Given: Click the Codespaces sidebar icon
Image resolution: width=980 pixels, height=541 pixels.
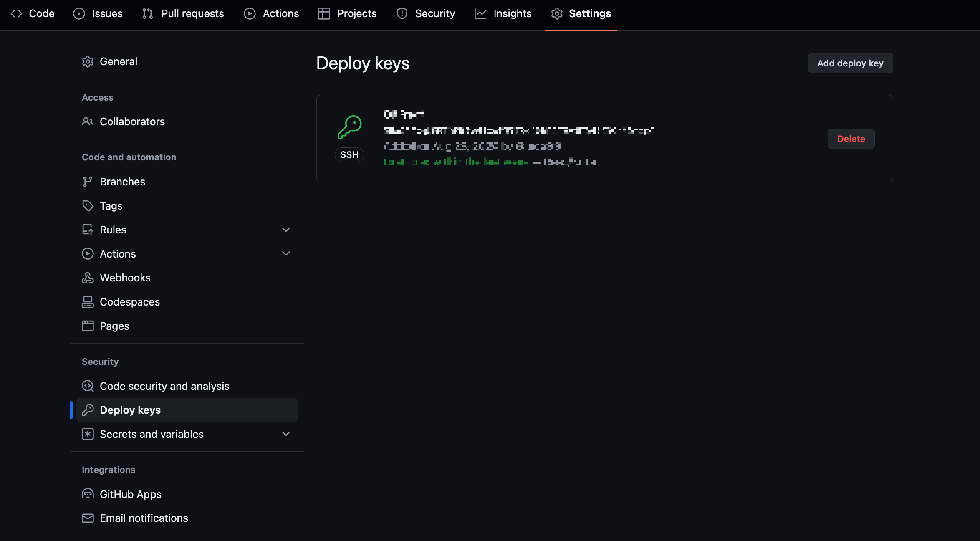Looking at the screenshot, I should point(88,302).
